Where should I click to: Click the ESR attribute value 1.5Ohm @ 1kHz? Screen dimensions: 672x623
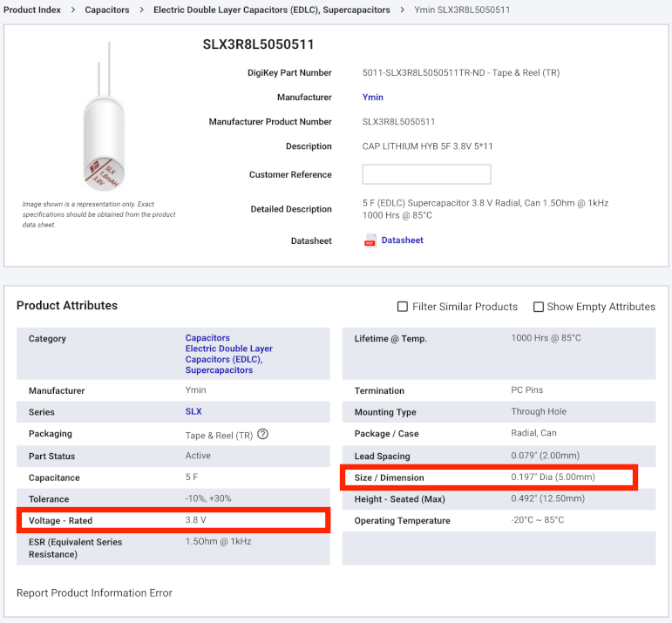point(218,542)
